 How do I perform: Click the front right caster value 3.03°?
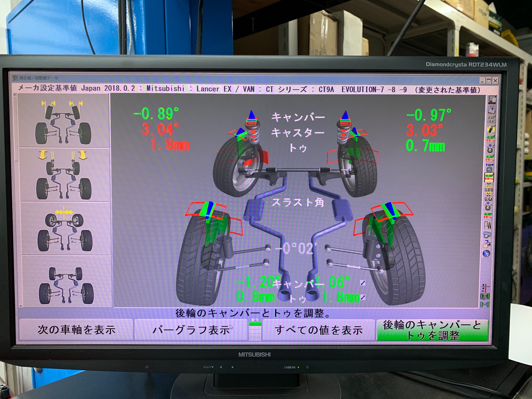pyautogui.click(x=425, y=130)
